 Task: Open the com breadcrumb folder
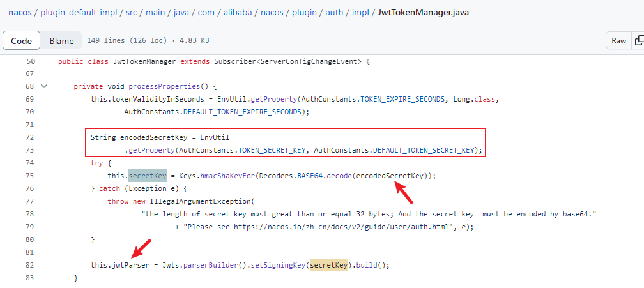tap(206, 12)
